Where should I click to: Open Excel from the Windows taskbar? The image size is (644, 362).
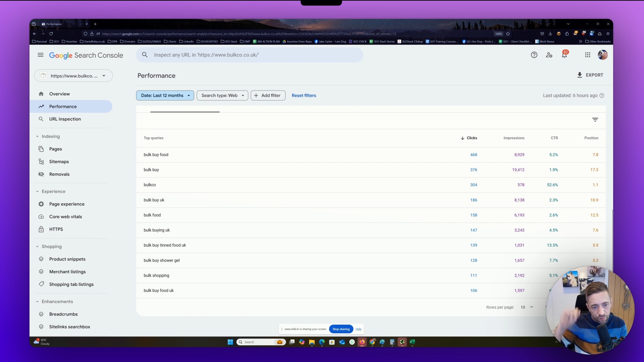pyautogui.click(x=412, y=342)
